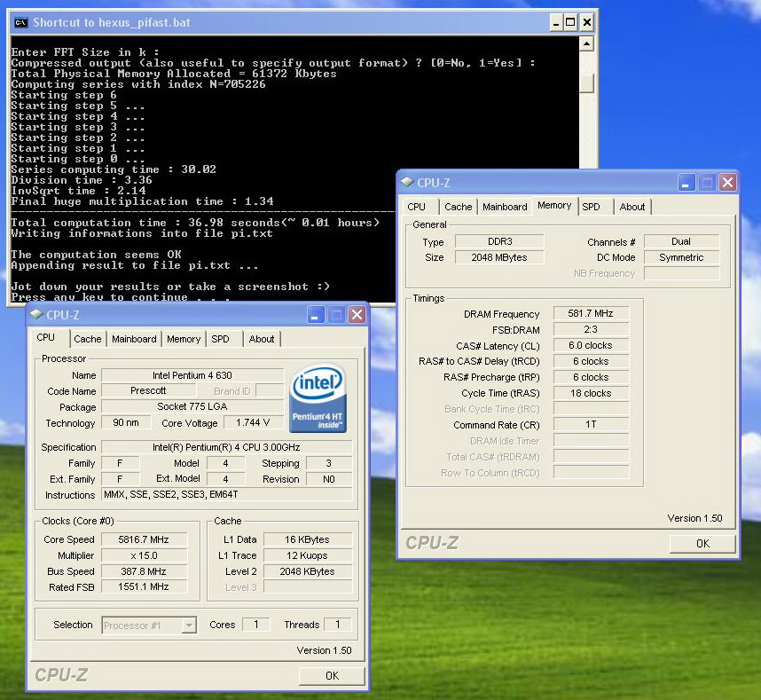Open SPD tab in memory window

[x=591, y=207]
